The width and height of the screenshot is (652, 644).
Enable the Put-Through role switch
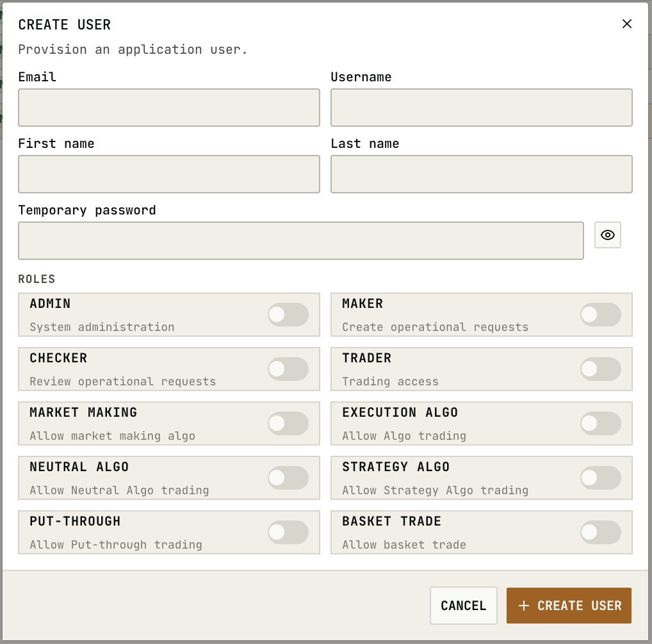point(288,532)
